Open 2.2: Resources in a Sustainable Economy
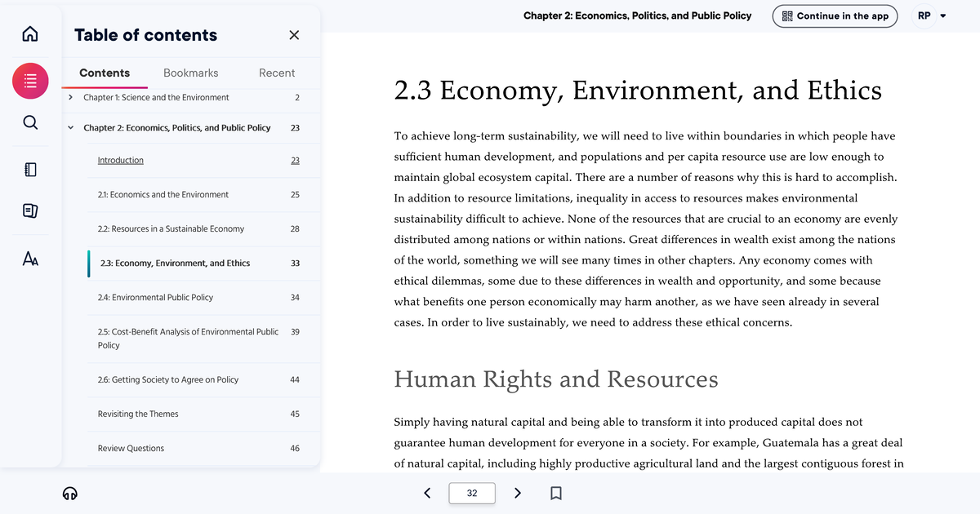The height and width of the screenshot is (514, 980). 171,228
